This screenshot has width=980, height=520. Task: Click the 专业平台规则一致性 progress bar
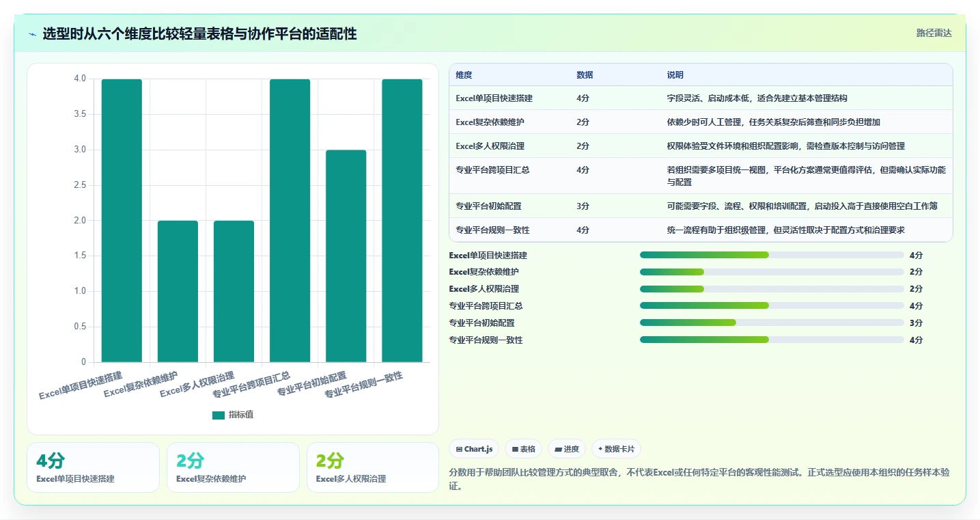(772, 340)
